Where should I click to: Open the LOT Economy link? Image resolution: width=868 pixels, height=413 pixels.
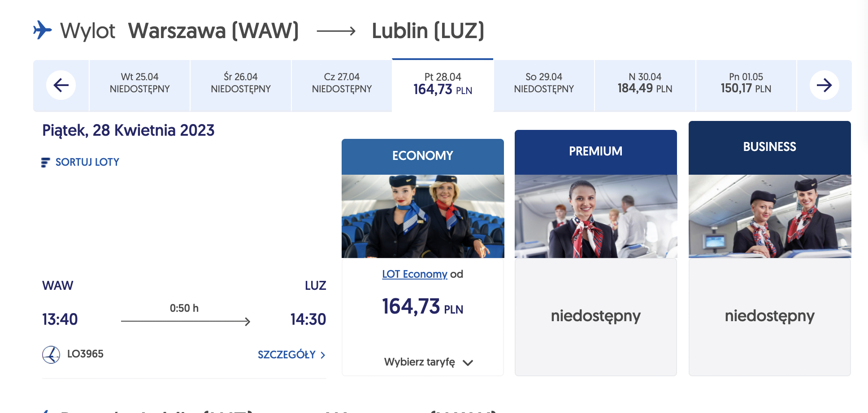click(415, 274)
